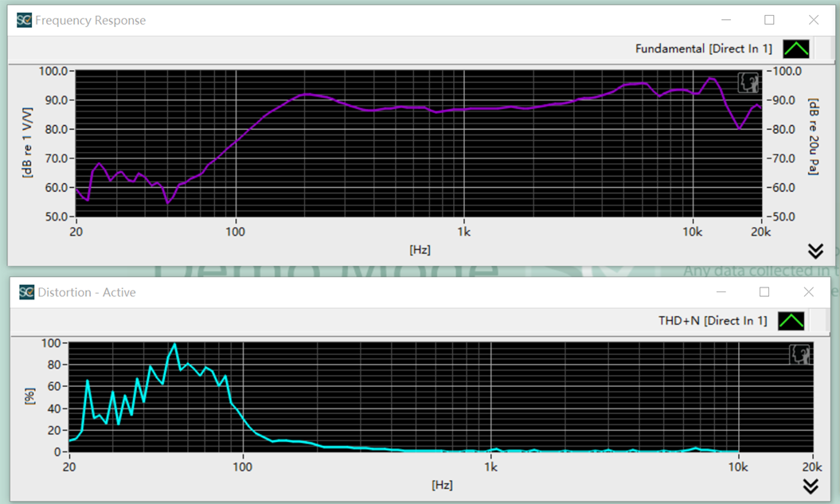Click the 100 Y-axis maximum in Distortion graph
The image size is (840, 504).
51,343
